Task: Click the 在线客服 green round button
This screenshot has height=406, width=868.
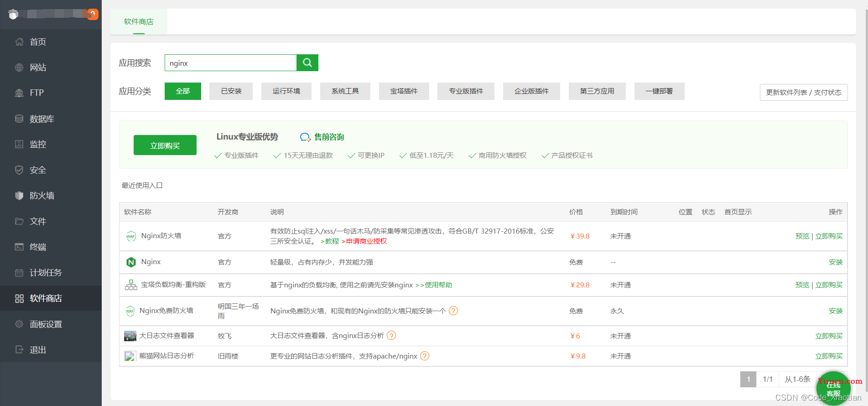Action: click(x=833, y=388)
